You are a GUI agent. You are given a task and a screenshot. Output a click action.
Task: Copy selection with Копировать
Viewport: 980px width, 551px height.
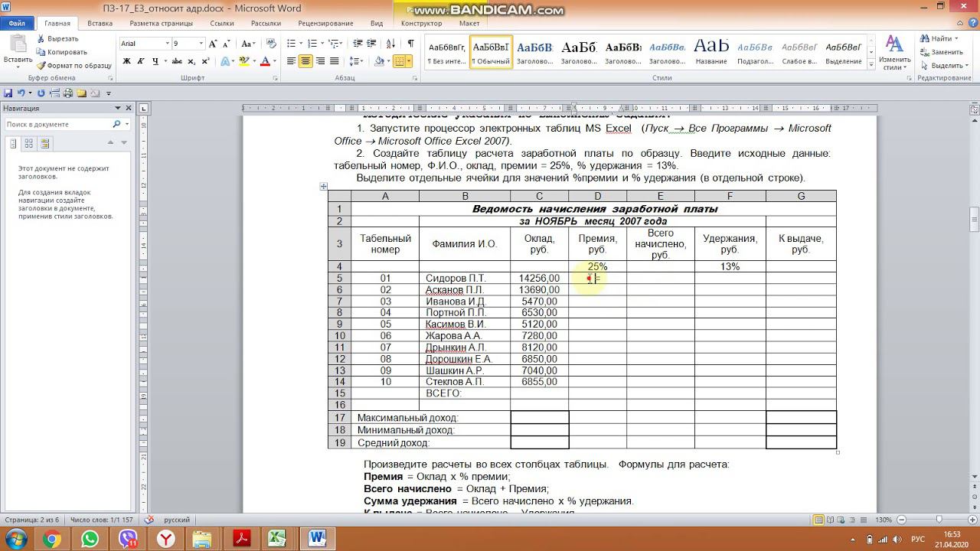(x=61, y=52)
